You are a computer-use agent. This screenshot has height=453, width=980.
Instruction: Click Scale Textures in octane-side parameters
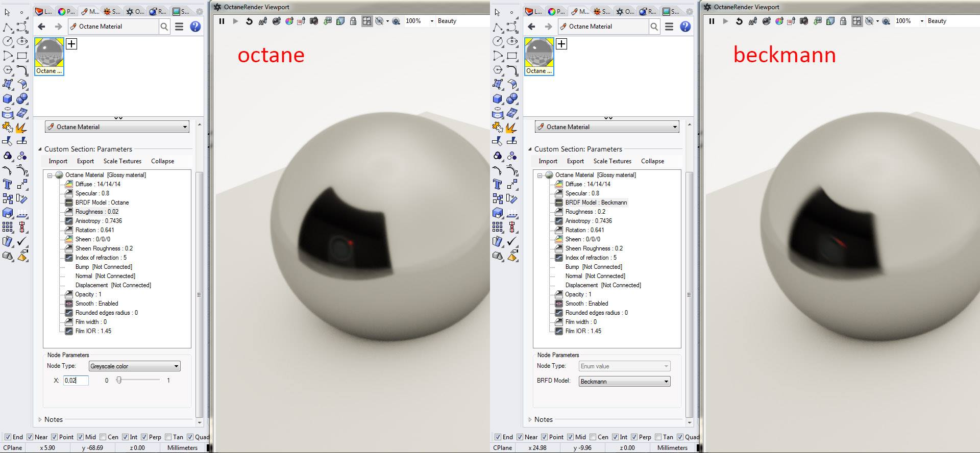122,161
